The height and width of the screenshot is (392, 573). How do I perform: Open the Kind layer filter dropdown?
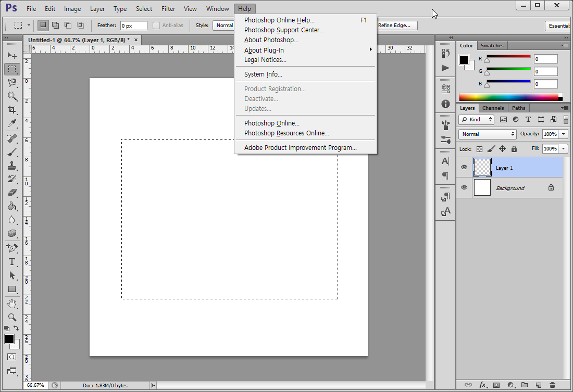click(476, 119)
